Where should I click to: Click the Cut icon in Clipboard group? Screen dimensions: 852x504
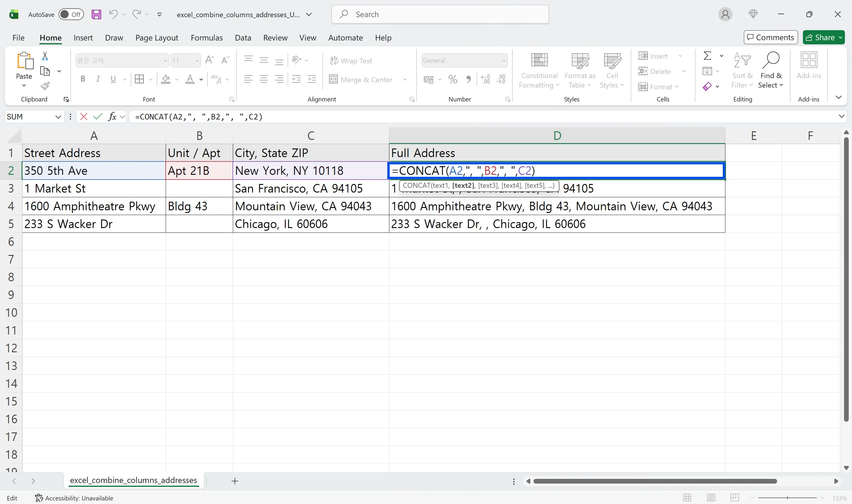[45, 55]
